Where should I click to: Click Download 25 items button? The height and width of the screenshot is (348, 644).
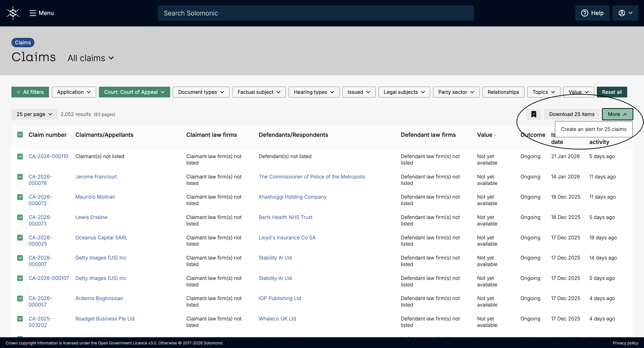click(x=571, y=114)
